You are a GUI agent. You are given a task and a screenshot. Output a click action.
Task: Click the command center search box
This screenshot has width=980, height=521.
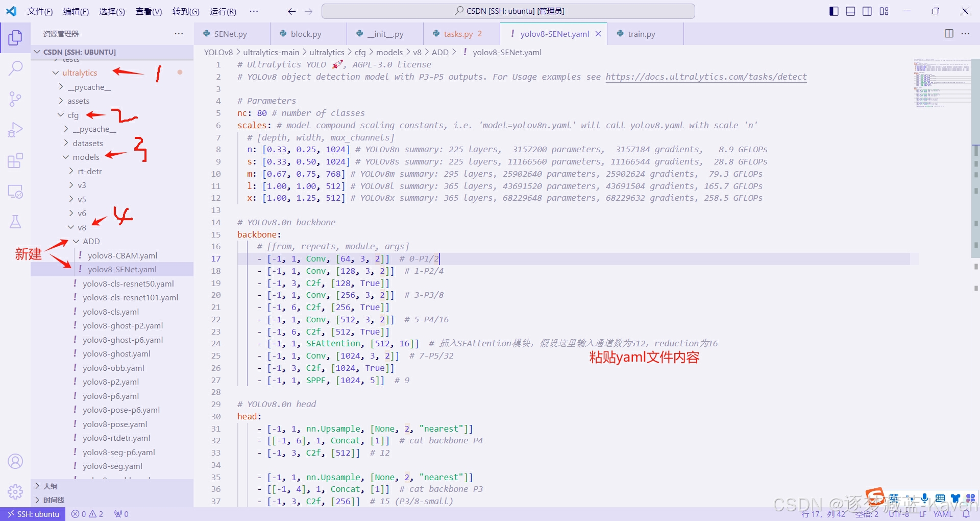pyautogui.click(x=508, y=11)
